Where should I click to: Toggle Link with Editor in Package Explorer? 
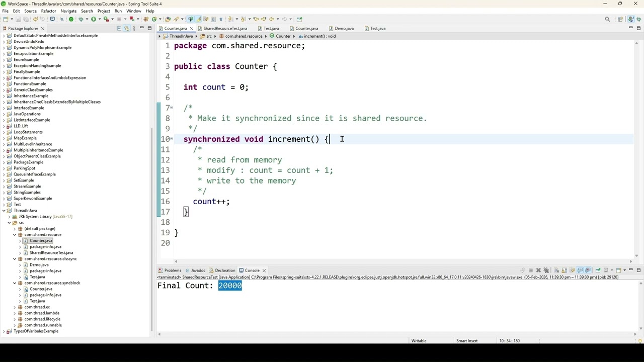(126, 28)
